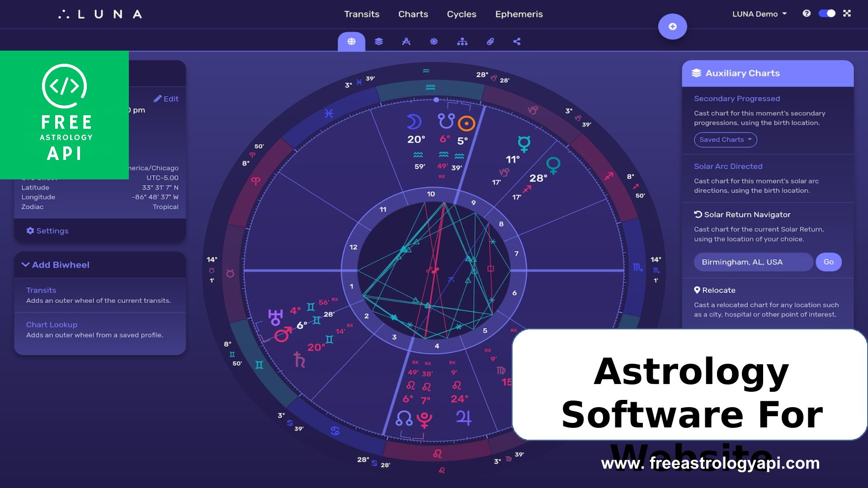This screenshot has height=488, width=868.
Task: Select the globe chart view tab
Action: coord(351,42)
